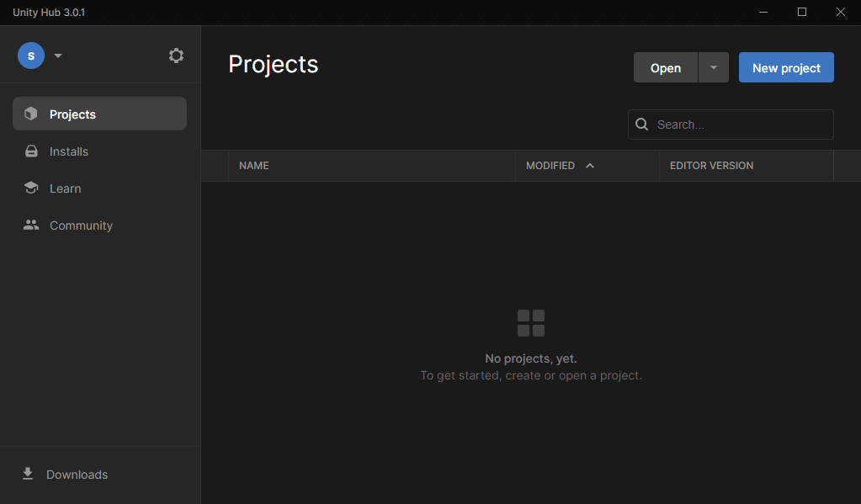Expand the account dropdown arrow

point(58,56)
